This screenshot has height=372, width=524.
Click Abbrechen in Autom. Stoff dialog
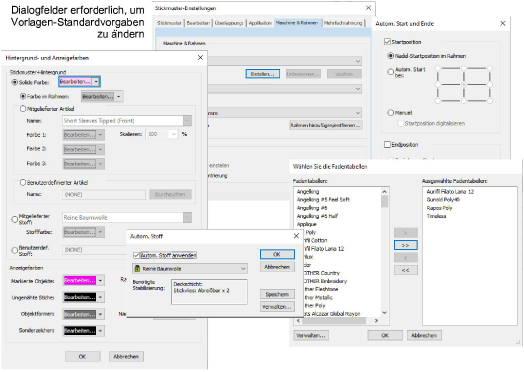(x=277, y=267)
